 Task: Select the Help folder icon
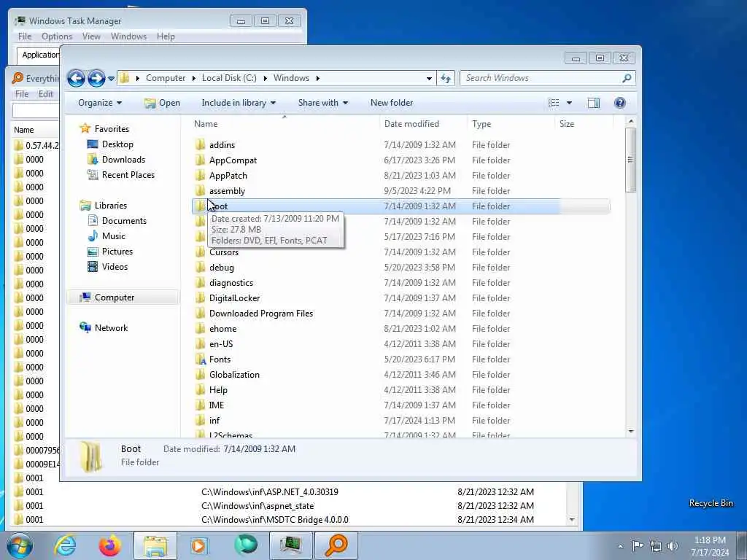coord(201,389)
